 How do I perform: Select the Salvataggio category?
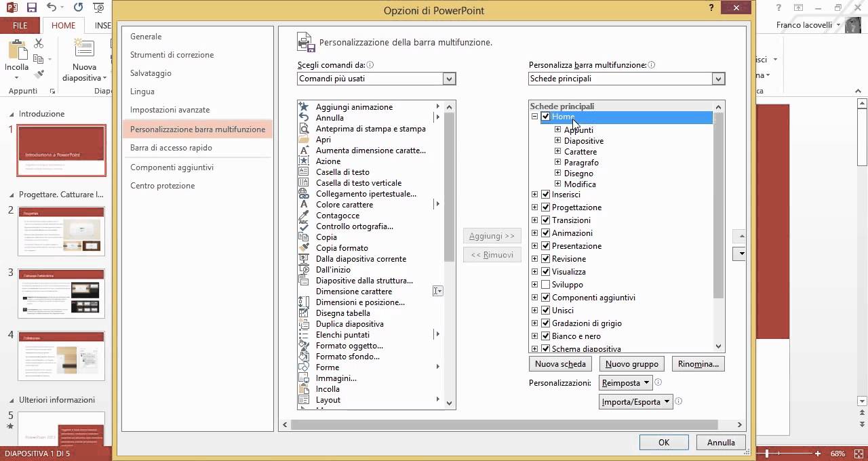(x=197, y=73)
